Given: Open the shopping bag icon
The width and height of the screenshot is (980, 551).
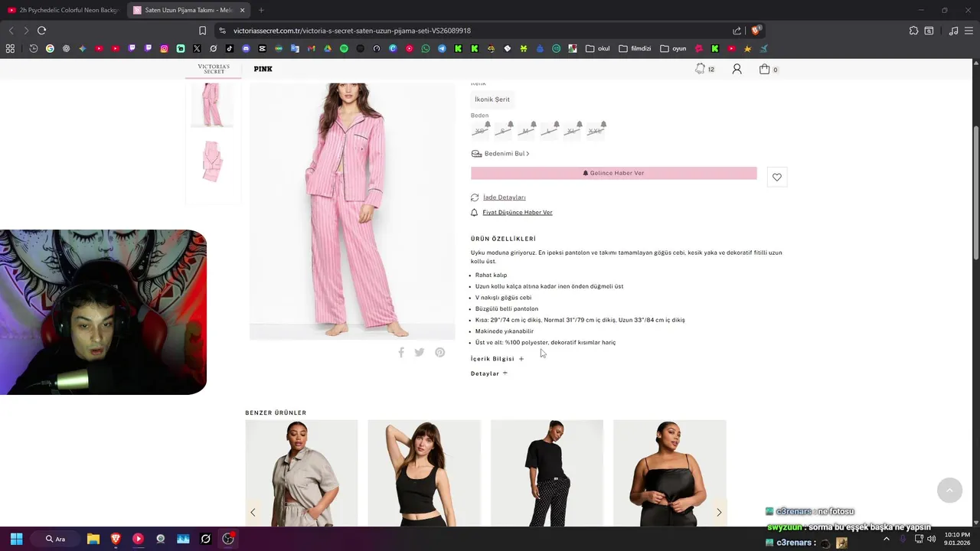Looking at the screenshot, I should click(764, 69).
